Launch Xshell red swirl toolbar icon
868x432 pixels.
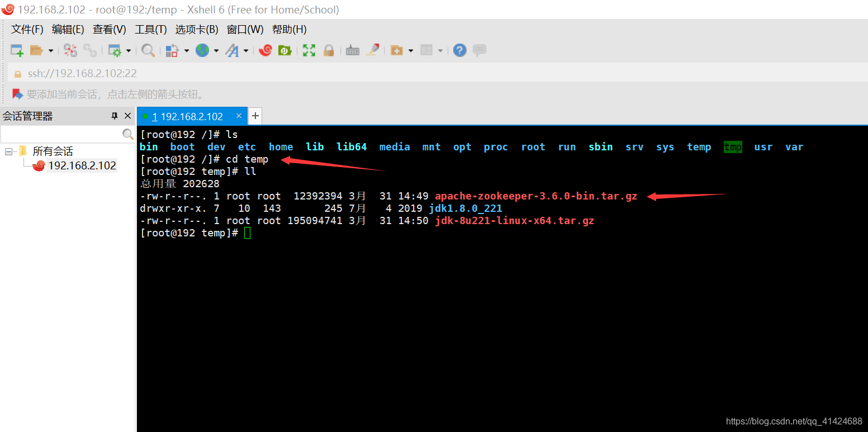265,50
